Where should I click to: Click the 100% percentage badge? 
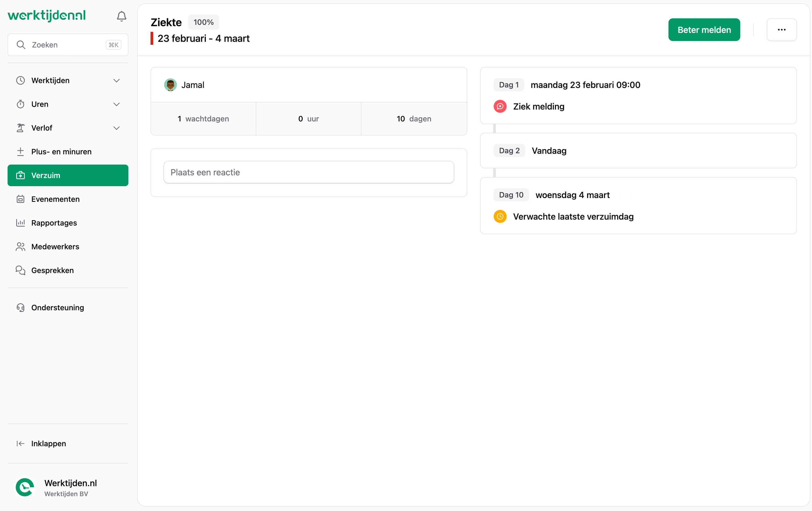(x=203, y=22)
